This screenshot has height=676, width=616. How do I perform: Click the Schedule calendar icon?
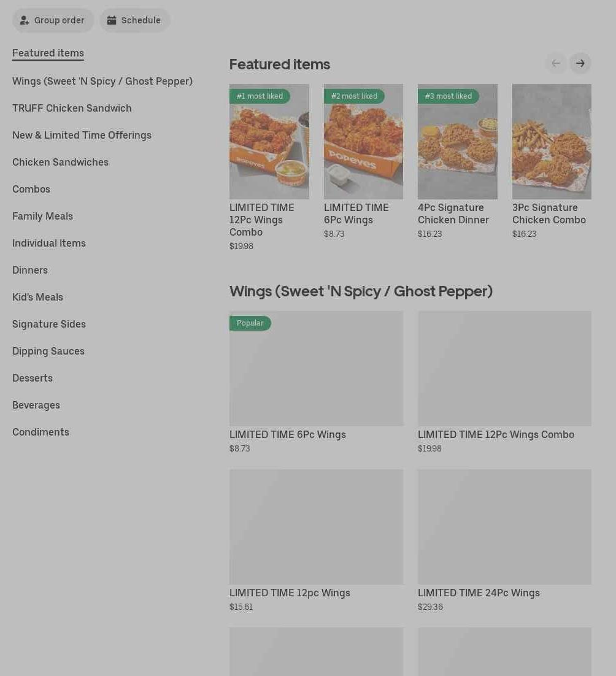tap(112, 20)
